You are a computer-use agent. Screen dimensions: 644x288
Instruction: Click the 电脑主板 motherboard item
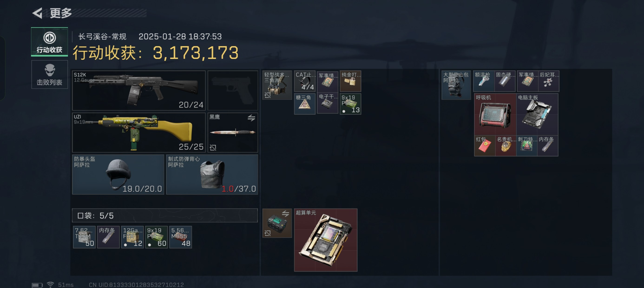pos(537,115)
